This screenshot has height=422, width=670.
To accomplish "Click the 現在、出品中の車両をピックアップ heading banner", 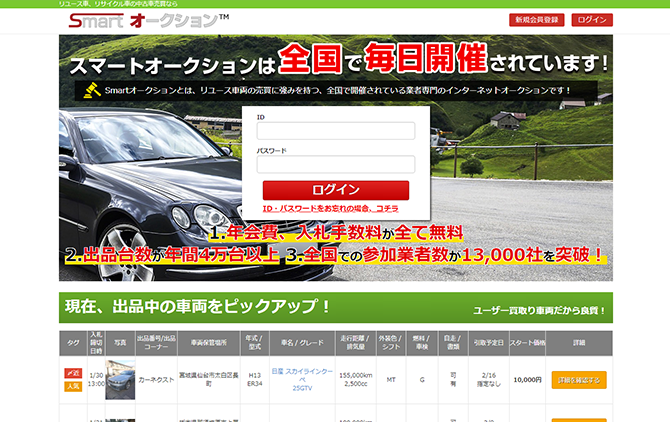I will pyautogui.click(x=336, y=308).
